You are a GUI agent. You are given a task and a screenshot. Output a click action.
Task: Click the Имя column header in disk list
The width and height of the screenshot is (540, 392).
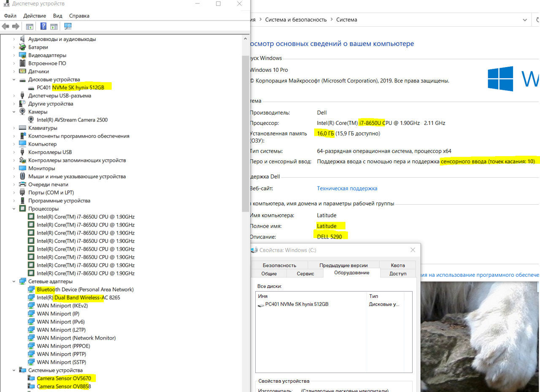(x=311, y=296)
